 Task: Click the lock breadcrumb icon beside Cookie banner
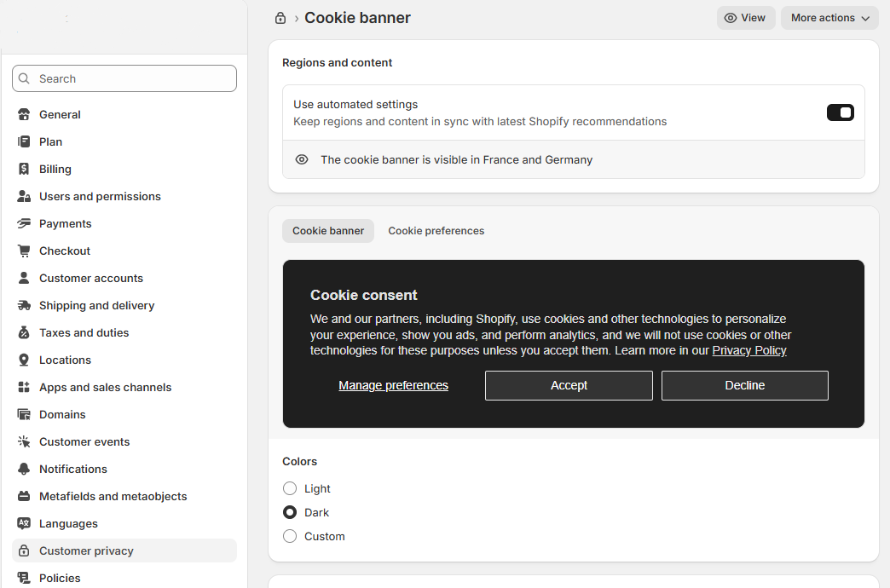[x=280, y=18]
